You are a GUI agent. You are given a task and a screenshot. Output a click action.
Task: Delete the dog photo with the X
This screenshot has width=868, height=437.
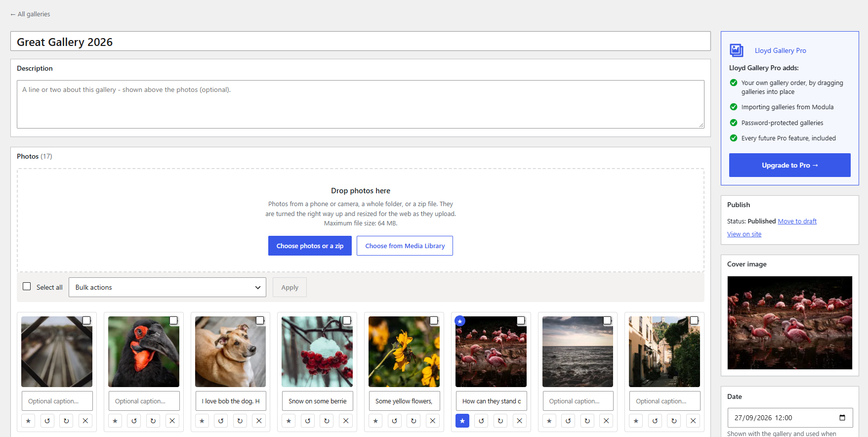259,421
